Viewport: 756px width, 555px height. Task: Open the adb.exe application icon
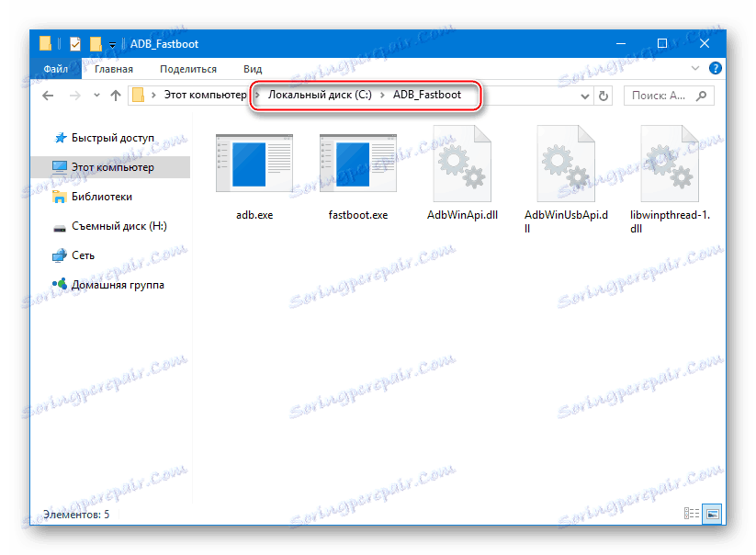pos(254,163)
